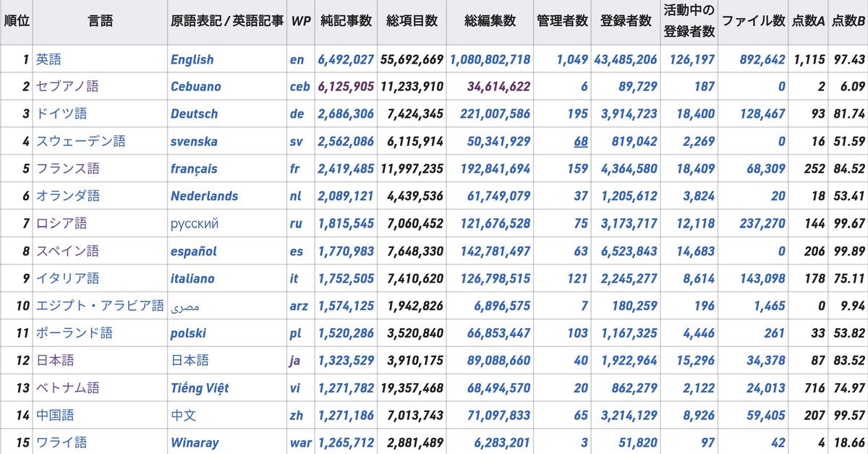The image size is (868, 454).
Task: Click the ファイル数 column header
Action: pyautogui.click(x=753, y=21)
